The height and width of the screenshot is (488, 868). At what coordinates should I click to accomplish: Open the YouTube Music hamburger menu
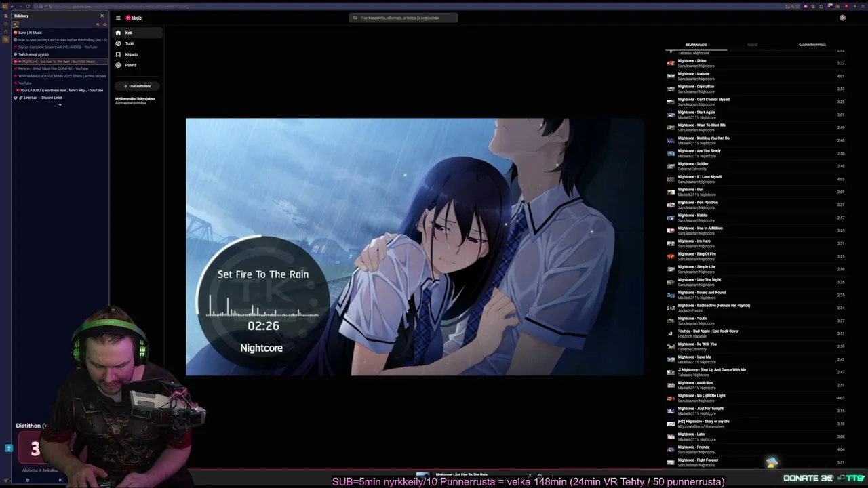[x=118, y=18]
